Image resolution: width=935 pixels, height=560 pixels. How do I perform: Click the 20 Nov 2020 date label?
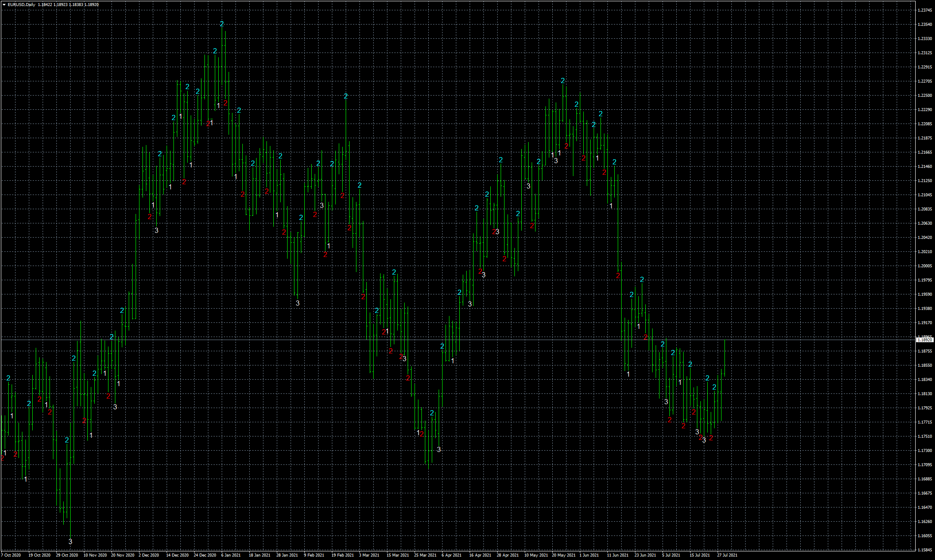click(x=123, y=555)
